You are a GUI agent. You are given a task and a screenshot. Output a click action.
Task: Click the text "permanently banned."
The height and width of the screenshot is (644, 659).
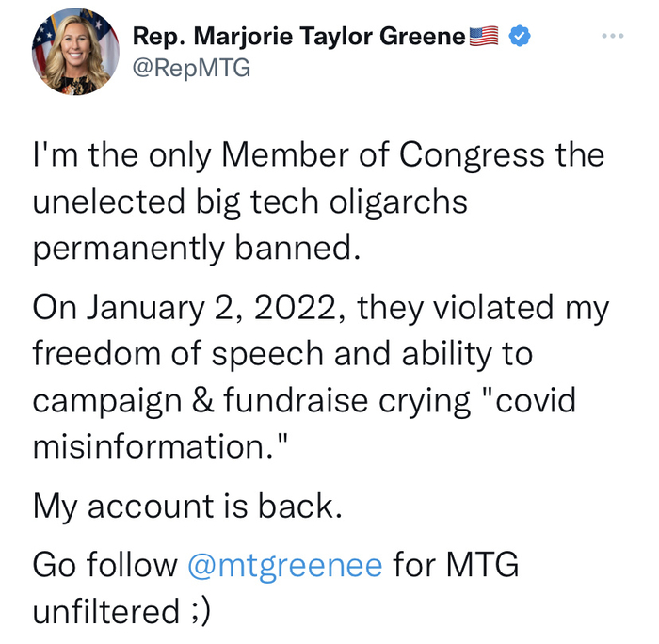(197, 248)
